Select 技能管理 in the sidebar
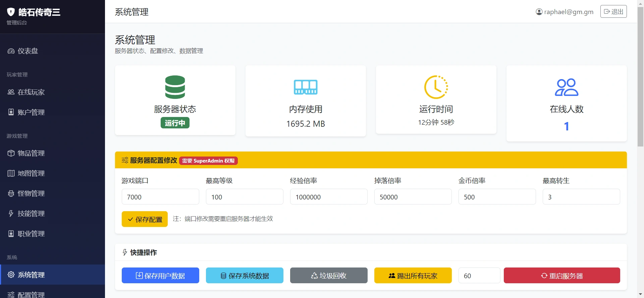The width and height of the screenshot is (644, 298). 31,214
